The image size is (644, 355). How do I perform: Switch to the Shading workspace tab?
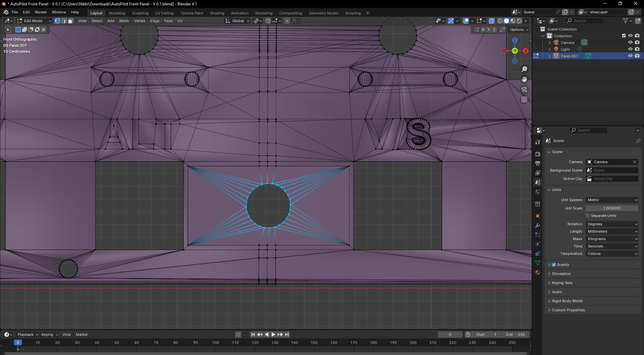point(217,13)
